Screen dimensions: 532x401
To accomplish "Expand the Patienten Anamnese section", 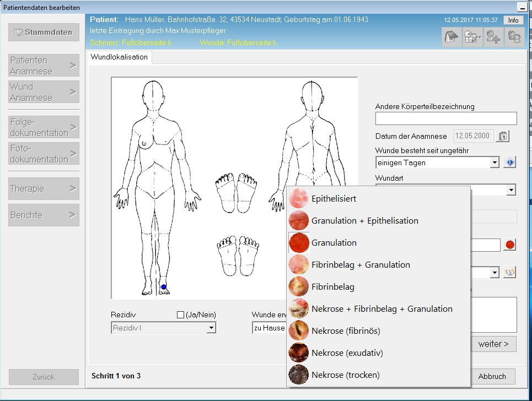I will pyautogui.click(x=44, y=66).
